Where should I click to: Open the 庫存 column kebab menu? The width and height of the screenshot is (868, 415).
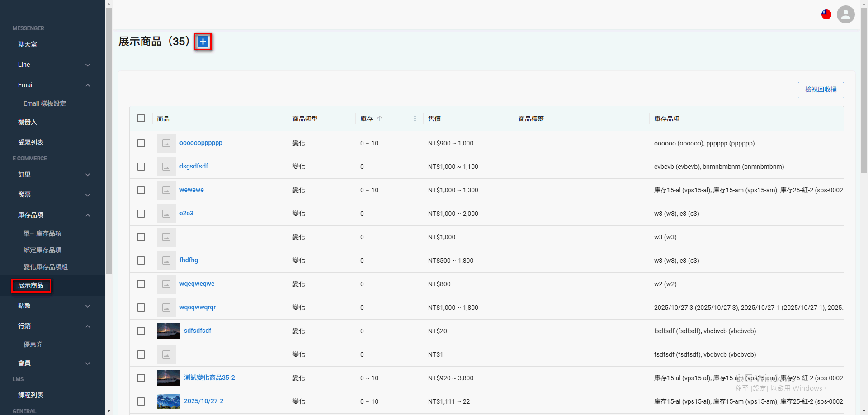tap(415, 118)
